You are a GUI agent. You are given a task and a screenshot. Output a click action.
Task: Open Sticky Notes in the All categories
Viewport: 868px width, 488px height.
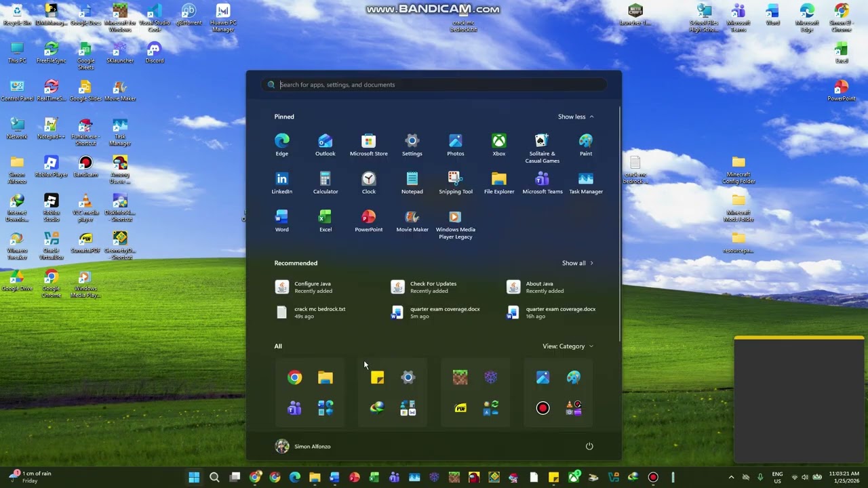[378, 378]
